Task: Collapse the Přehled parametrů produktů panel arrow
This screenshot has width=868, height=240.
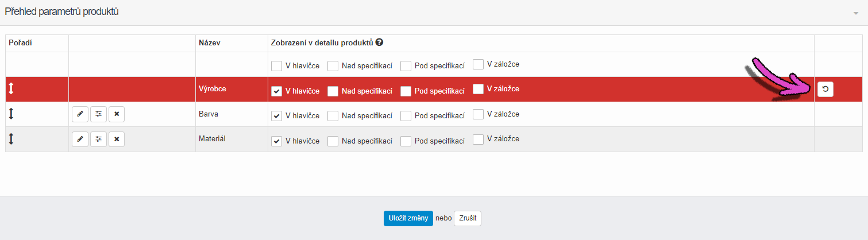Action: click(856, 13)
